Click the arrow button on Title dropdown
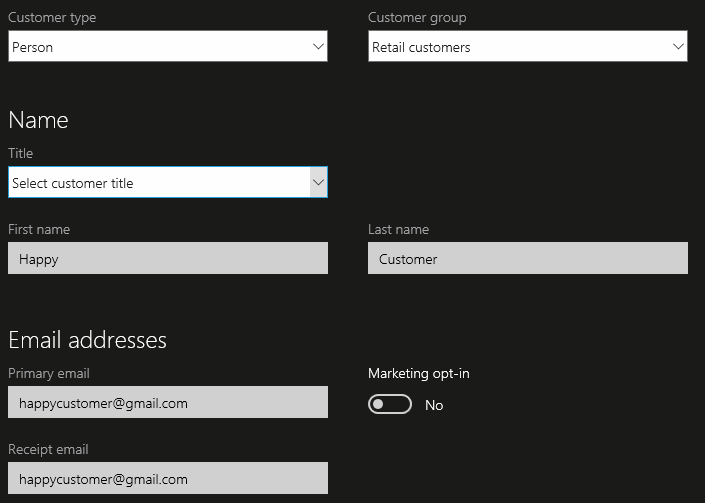705x503 pixels. click(x=318, y=183)
